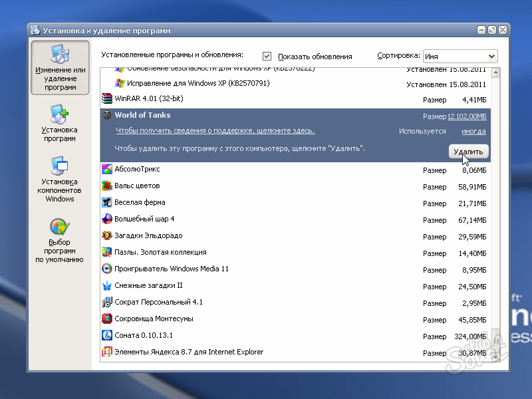Click the Веселая ферма icon

pyautogui.click(x=107, y=202)
